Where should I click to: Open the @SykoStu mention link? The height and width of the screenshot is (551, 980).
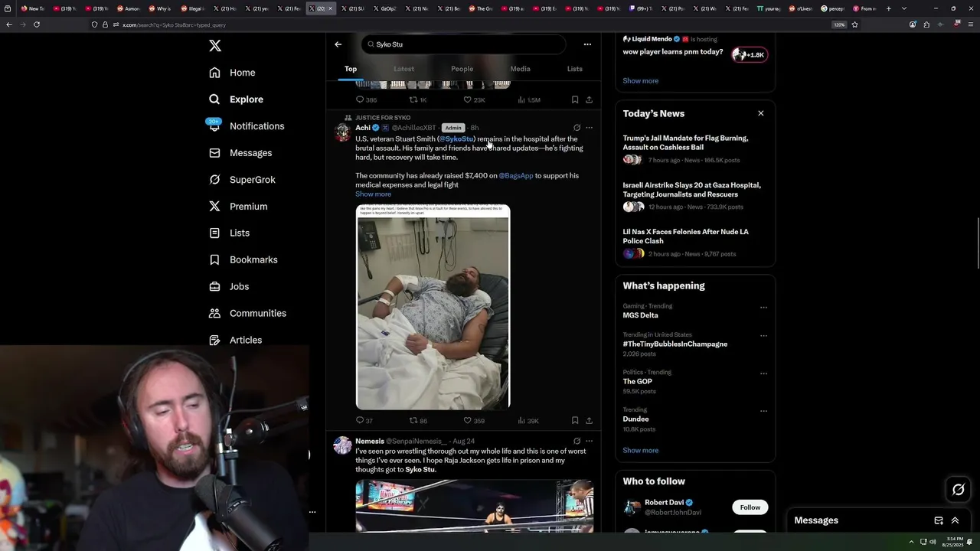pos(456,139)
